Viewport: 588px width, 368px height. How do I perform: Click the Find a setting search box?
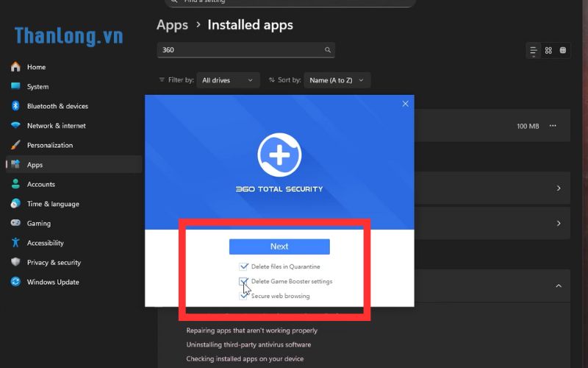290,3
